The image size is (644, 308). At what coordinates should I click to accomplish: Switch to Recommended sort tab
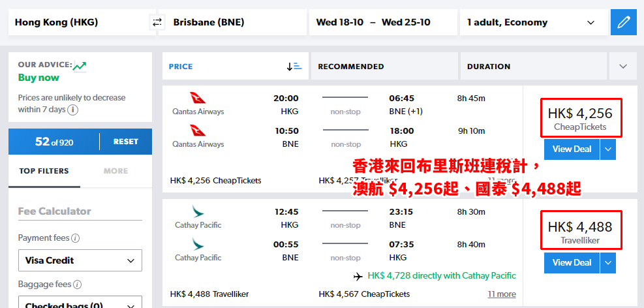[384, 66]
